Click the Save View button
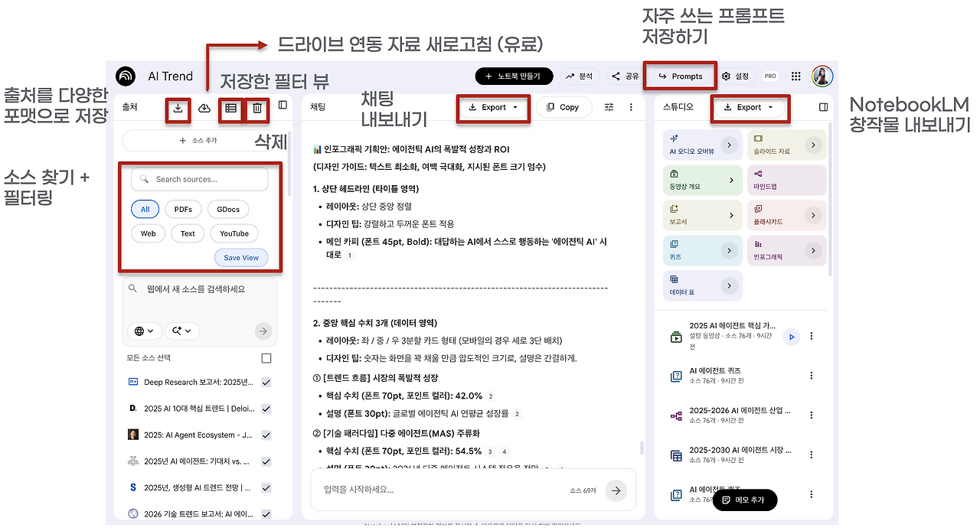This screenshot has height=531, width=980. pyautogui.click(x=241, y=258)
